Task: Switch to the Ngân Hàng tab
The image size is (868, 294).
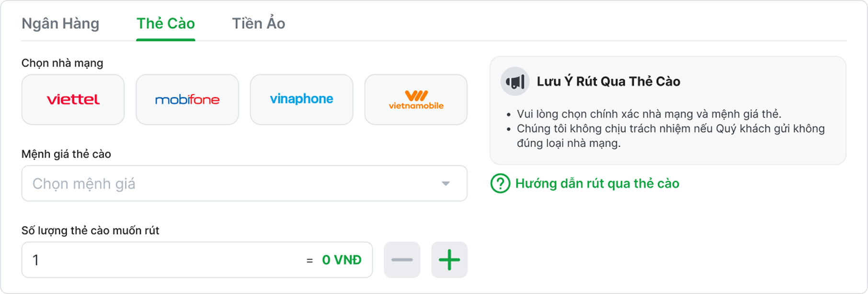Action: pos(60,23)
